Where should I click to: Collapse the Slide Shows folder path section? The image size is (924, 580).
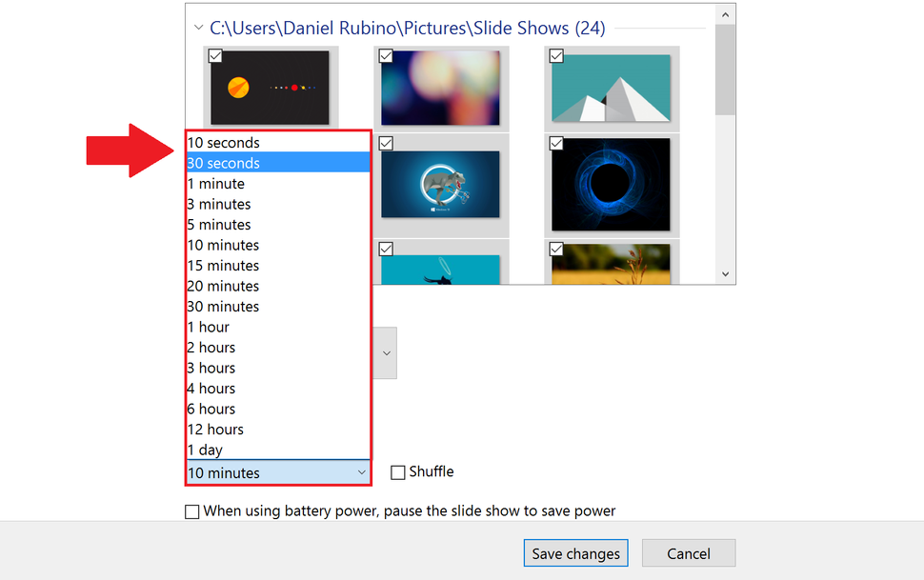[197, 28]
